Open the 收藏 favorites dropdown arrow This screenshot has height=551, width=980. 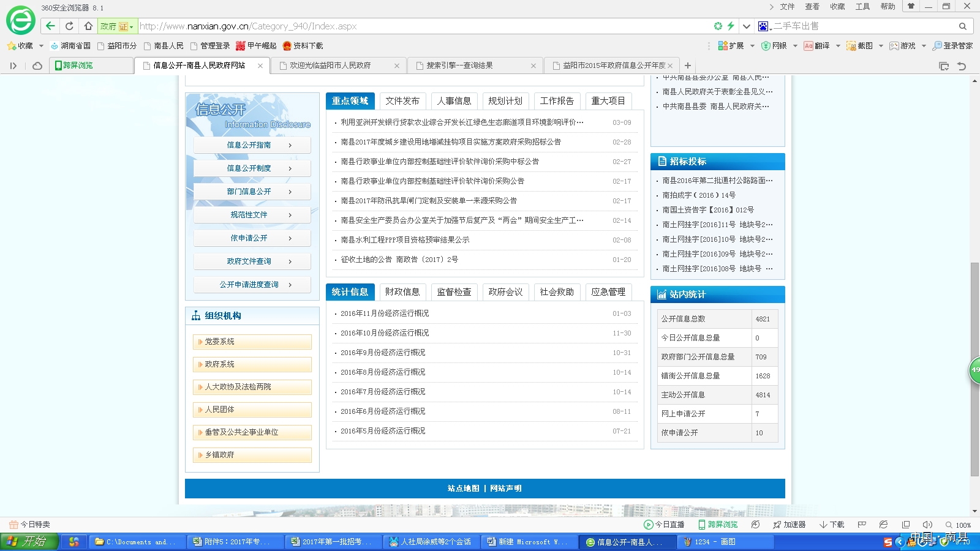(x=41, y=46)
